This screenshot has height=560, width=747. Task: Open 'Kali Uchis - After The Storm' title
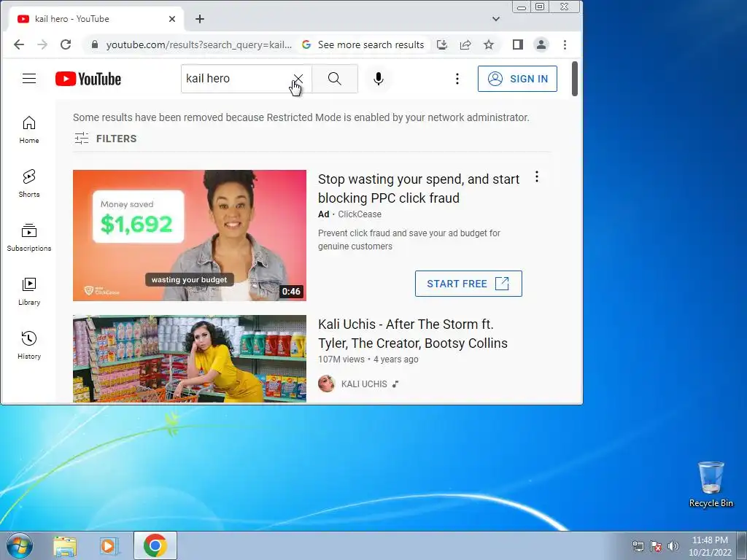[413, 333]
